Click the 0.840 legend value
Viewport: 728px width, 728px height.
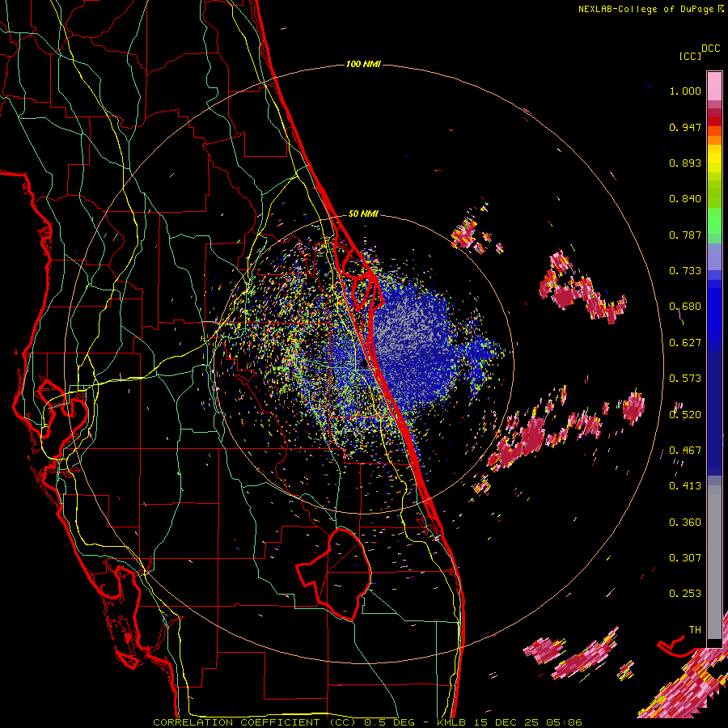click(685, 199)
